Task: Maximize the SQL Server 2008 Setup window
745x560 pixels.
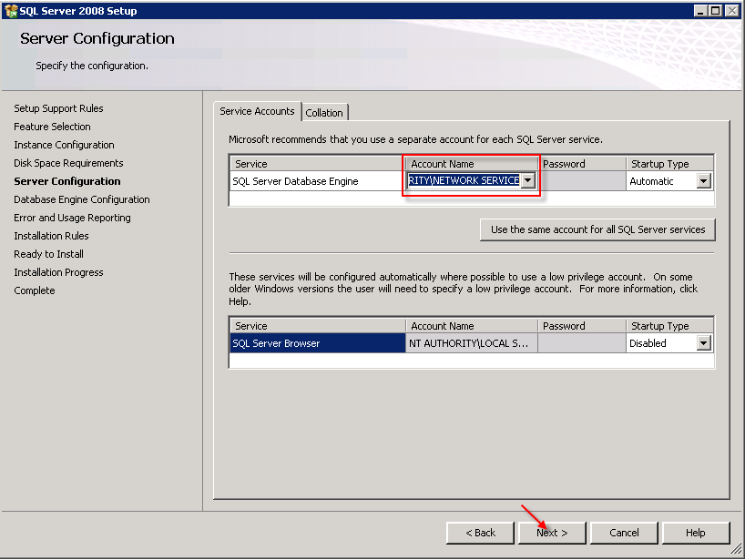Action: coord(716,10)
